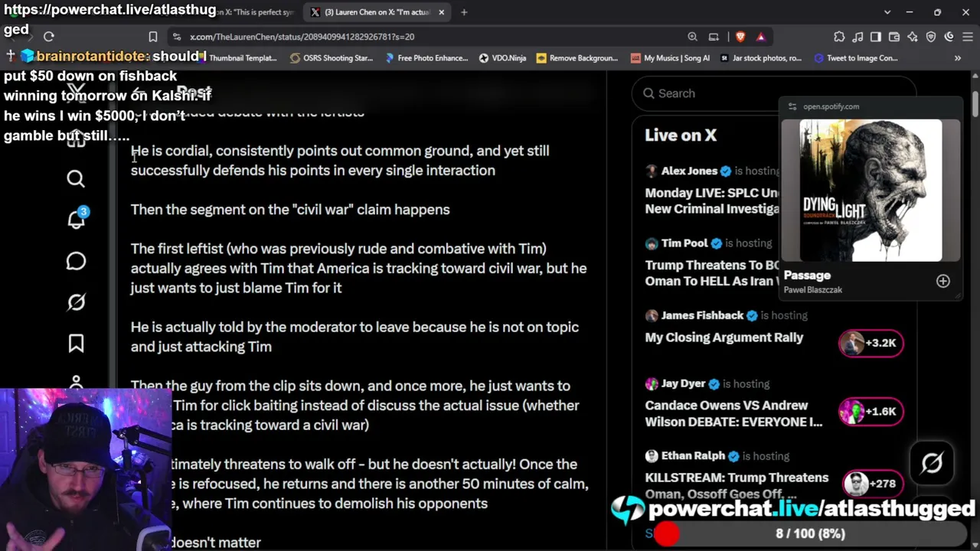Open James Fishback My Closing Argument Rally

pos(724,337)
